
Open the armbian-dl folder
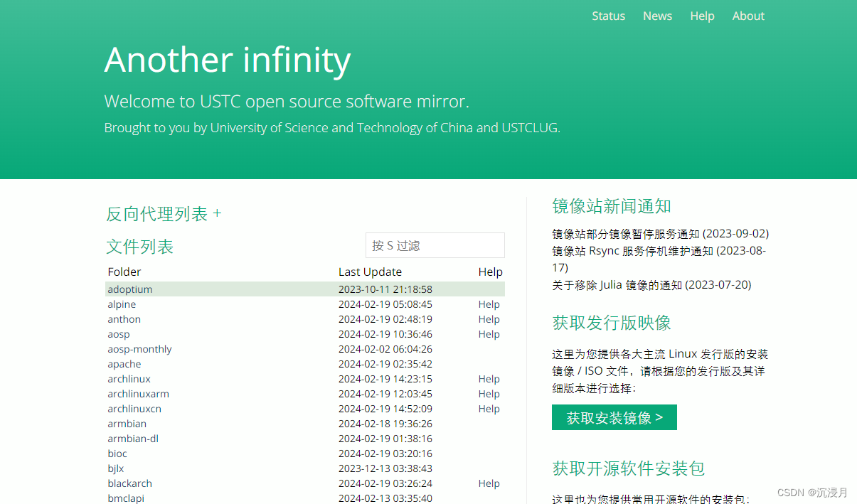coord(133,439)
